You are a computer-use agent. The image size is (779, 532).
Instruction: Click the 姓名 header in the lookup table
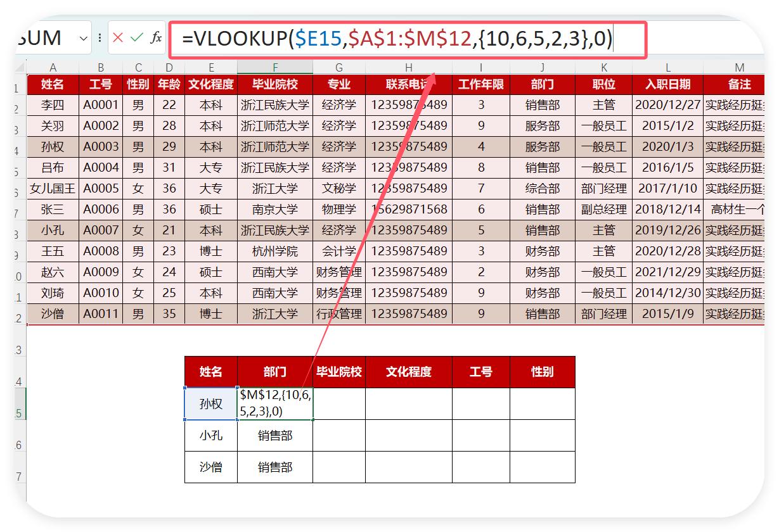coord(211,372)
